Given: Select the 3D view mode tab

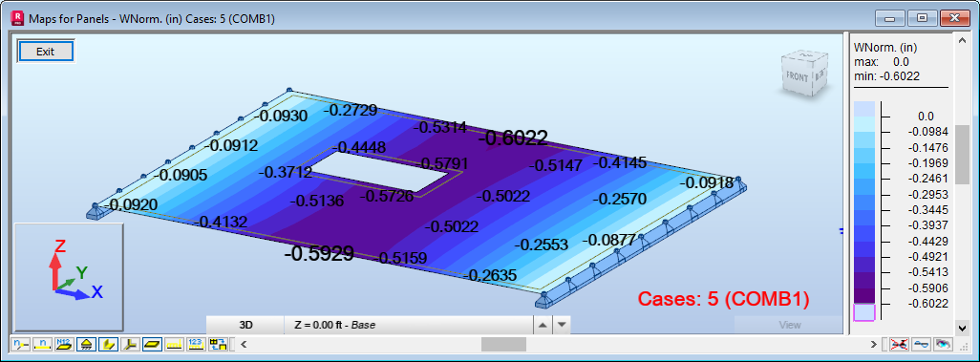Looking at the screenshot, I should (x=245, y=325).
